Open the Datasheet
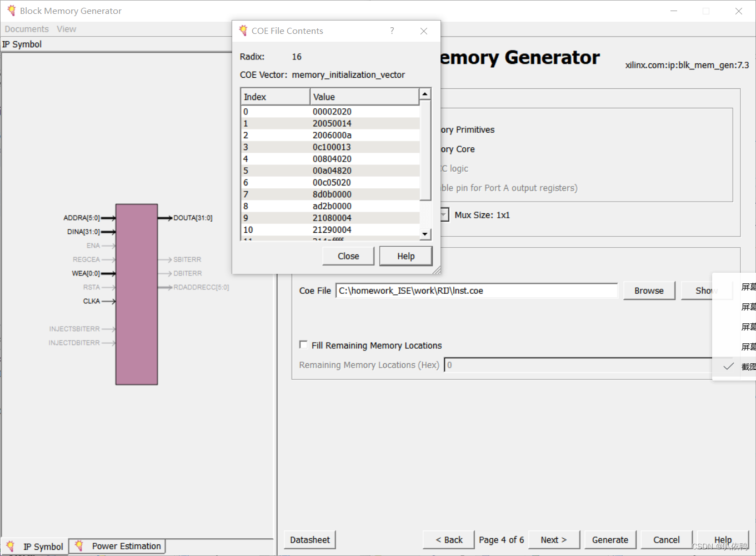 click(x=310, y=540)
